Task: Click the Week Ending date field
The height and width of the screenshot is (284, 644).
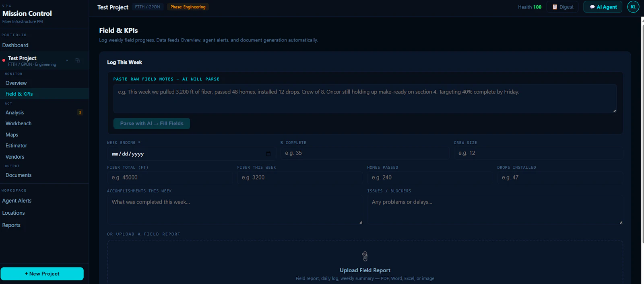Action: point(192,154)
